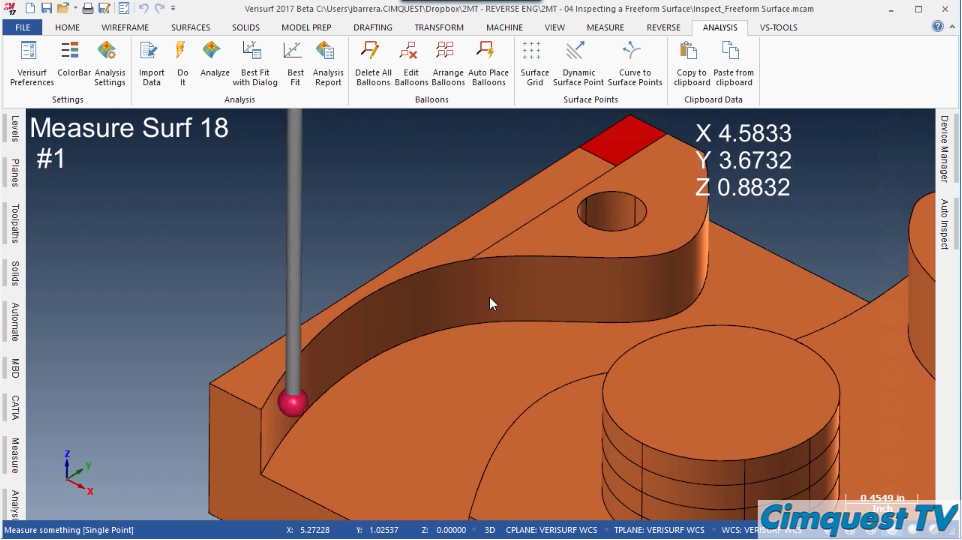The height and width of the screenshot is (540, 962).
Task: Open the VS-TOOLS tab
Action: 778,27
